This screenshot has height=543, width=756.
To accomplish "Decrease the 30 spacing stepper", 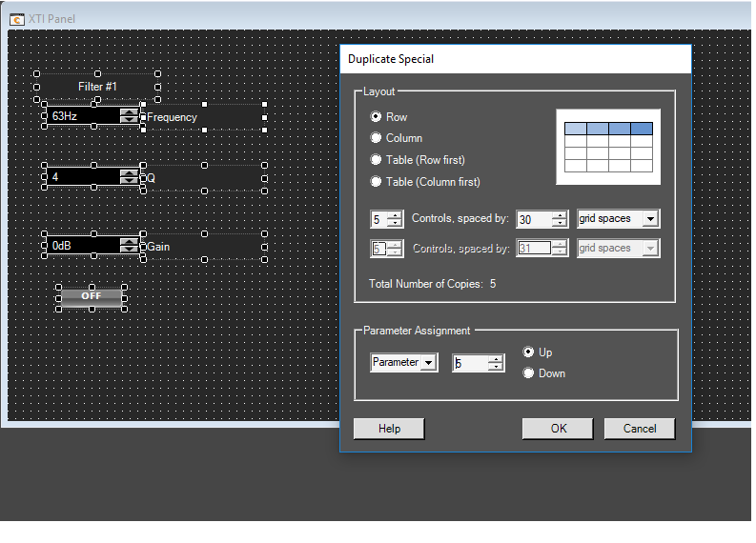I will pyautogui.click(x=560, y=223).
